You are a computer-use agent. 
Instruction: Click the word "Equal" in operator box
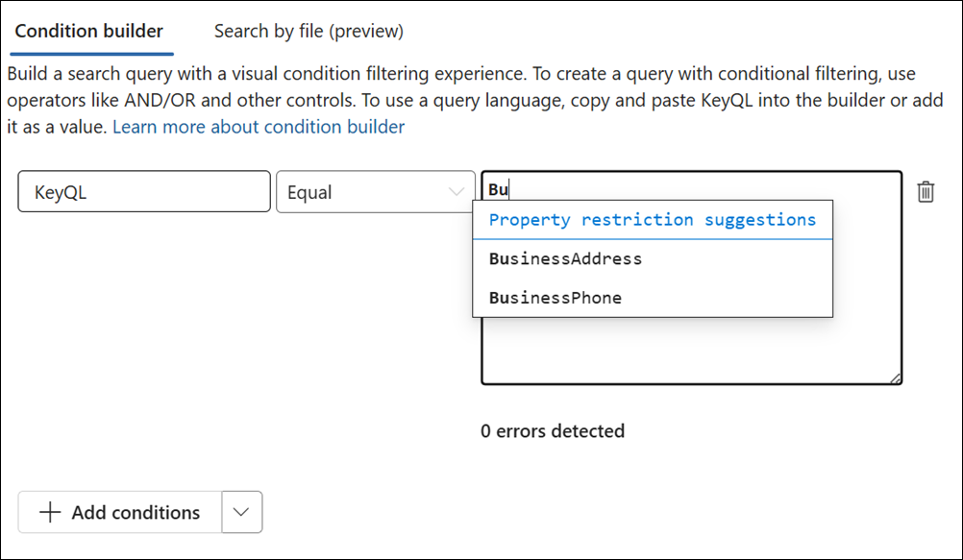309,192
